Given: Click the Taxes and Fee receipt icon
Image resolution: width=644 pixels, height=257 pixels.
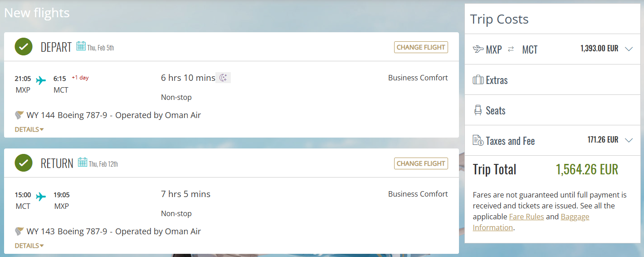Looking at the screenshot, I should (478, 141).
